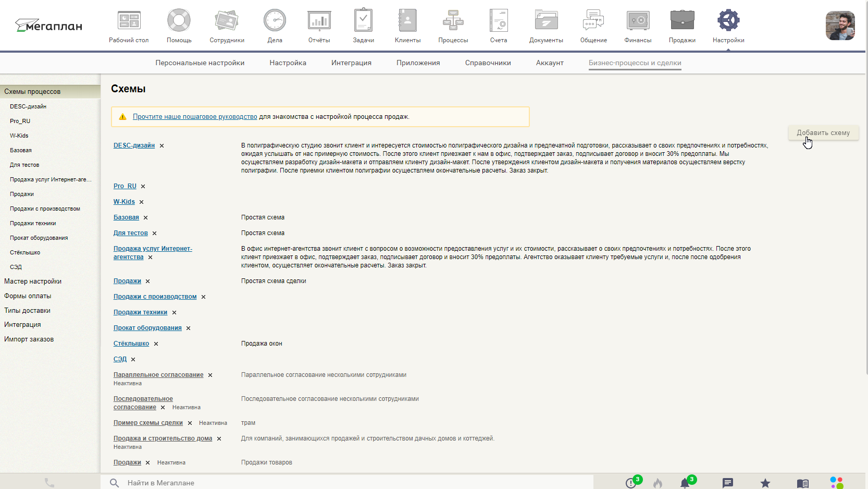Delete the DESC-дизайн scheme with its x
The width and height of the screenshot is (868, 489).
162,146
